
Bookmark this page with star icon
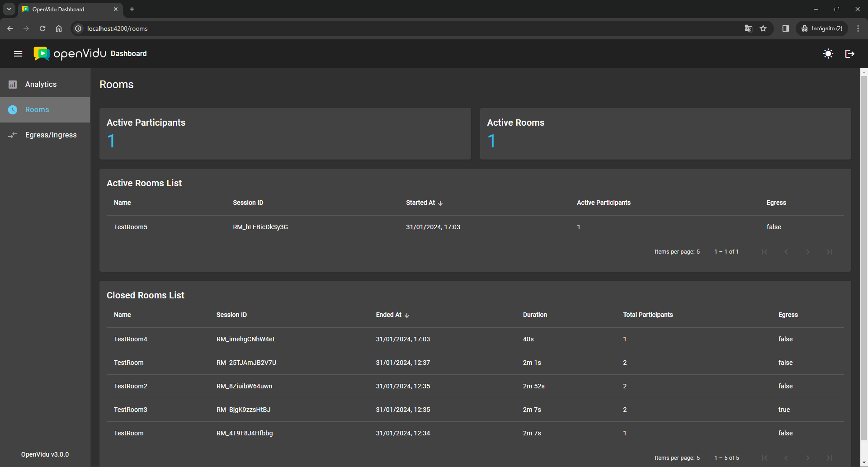point(763,28)
